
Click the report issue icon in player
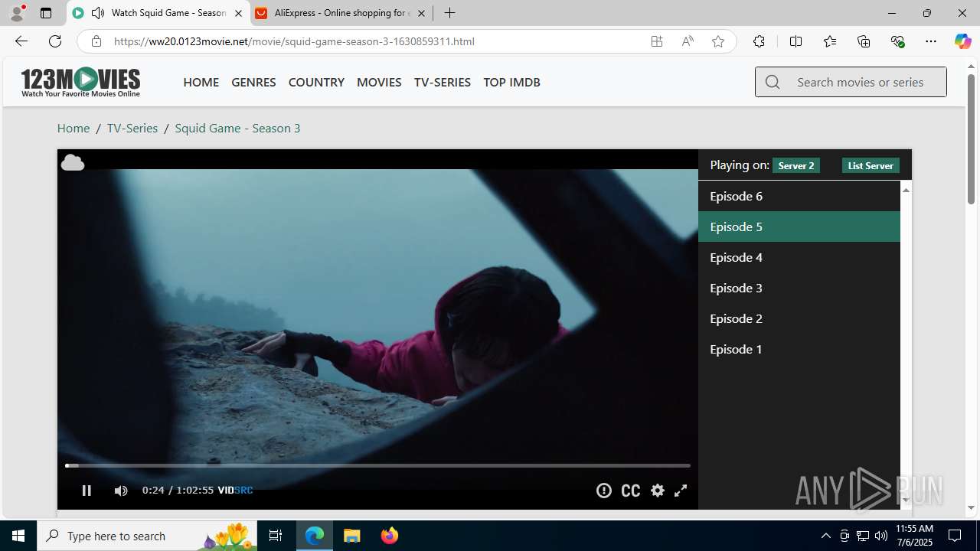click(x=604, y=491)
